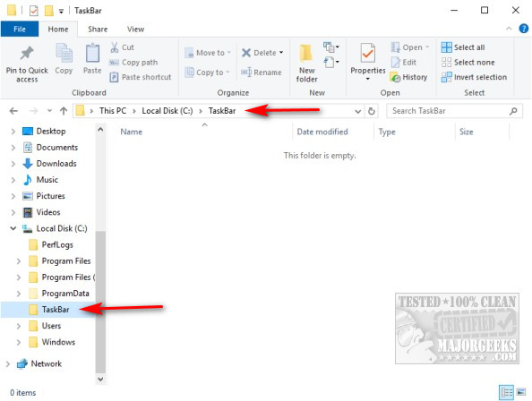532x401 pixels.
Task: Refresh the TaskBar folder view
Action: (372, 111)
